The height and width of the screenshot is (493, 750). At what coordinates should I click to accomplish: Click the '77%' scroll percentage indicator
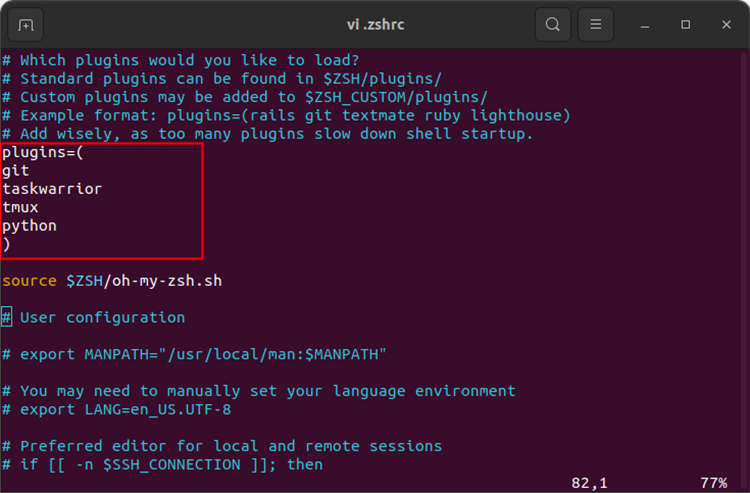coord(713,482)
